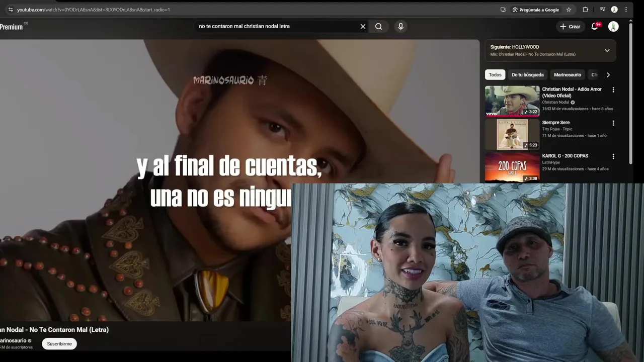Open the browser extensions puzzle icon

[x=585, y=10]
